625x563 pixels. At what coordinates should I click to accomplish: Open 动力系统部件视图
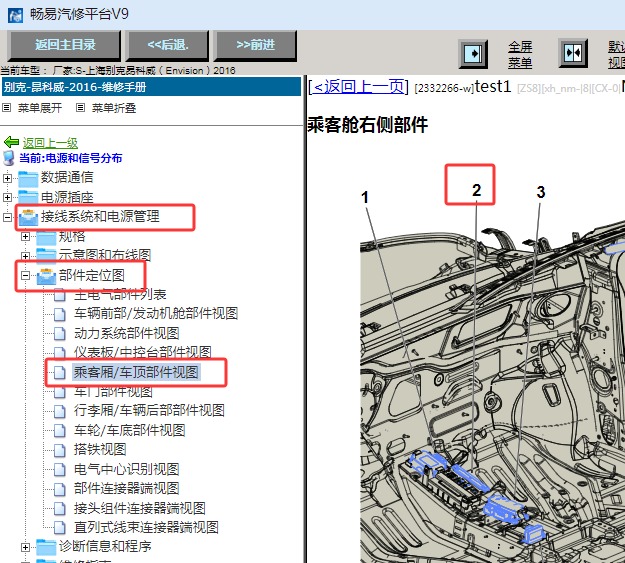126,333
